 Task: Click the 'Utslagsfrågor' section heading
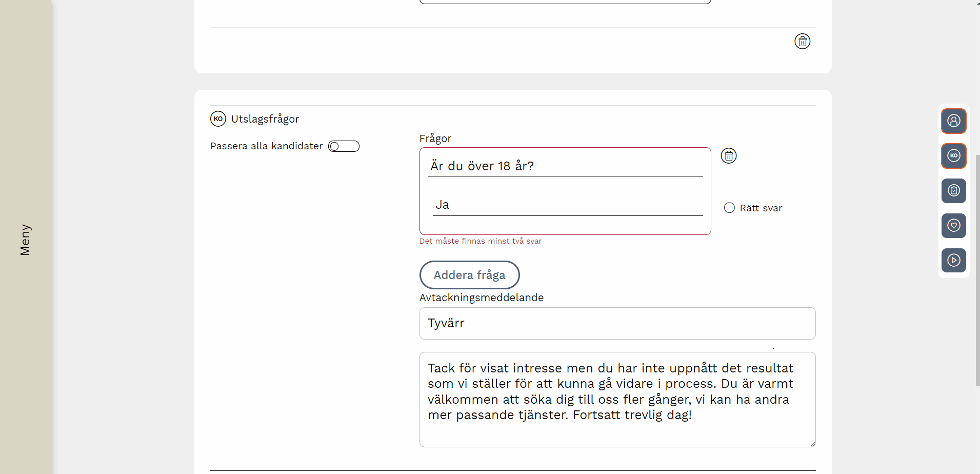tap(265, 119)
